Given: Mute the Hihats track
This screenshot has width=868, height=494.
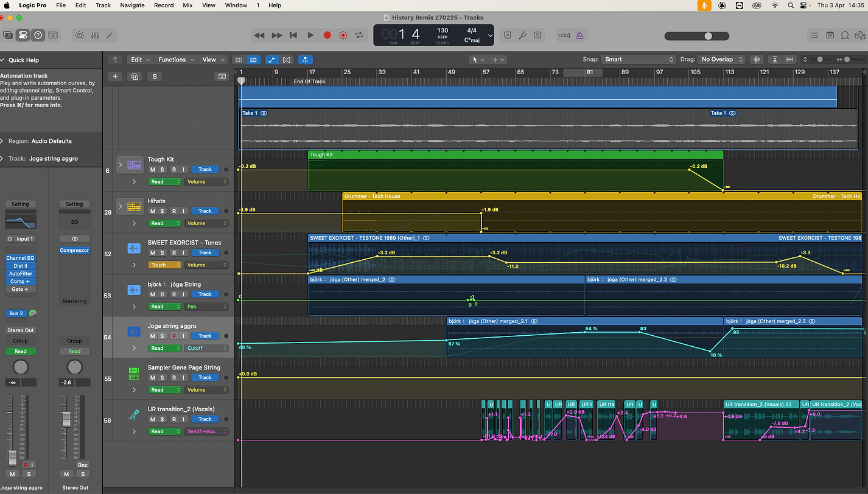Looking at the screenshot, I should pos(153,211).
